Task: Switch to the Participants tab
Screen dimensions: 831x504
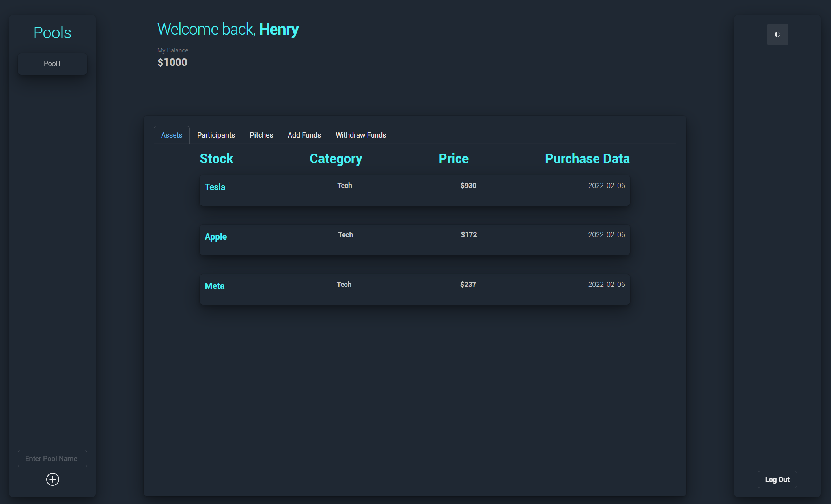Action: coord(216,135)
